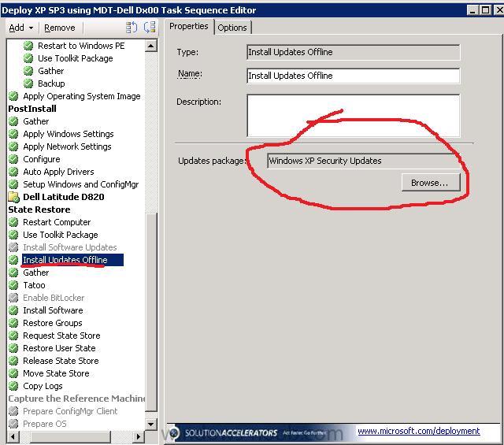Select the Request State Store step
This screenshot has height=445, width=504.
pos(61,336)
